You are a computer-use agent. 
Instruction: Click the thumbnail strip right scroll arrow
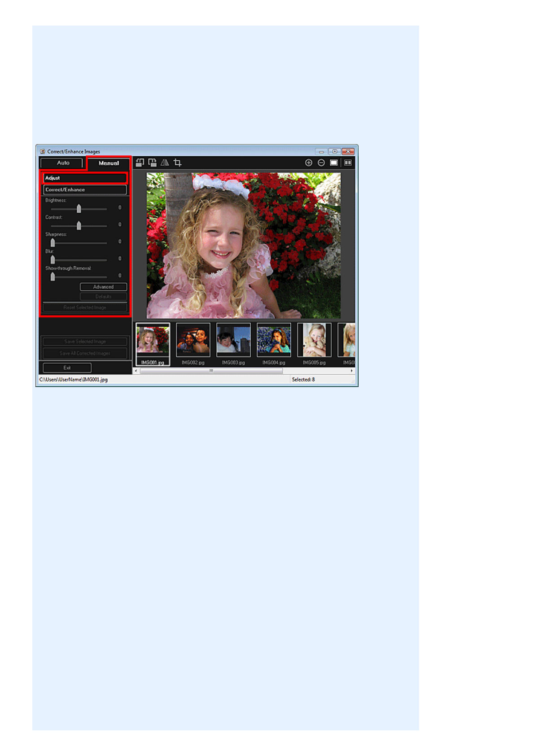(351, 371)
